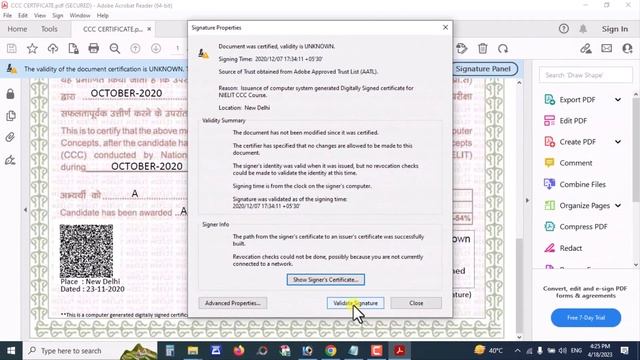640x360 pixels.
Task: Open Firefox from the taskbar
Action: click(x=239, y=351)
